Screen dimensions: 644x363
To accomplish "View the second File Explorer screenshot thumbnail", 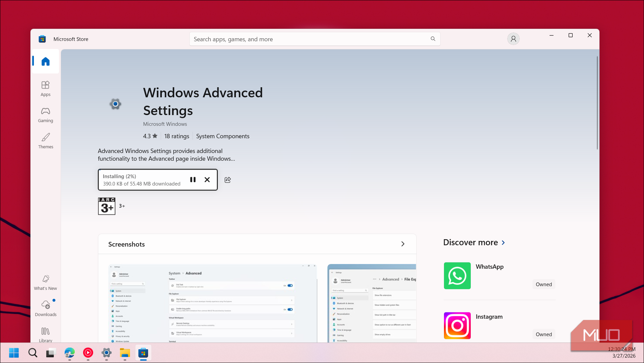I will point(372,303).
